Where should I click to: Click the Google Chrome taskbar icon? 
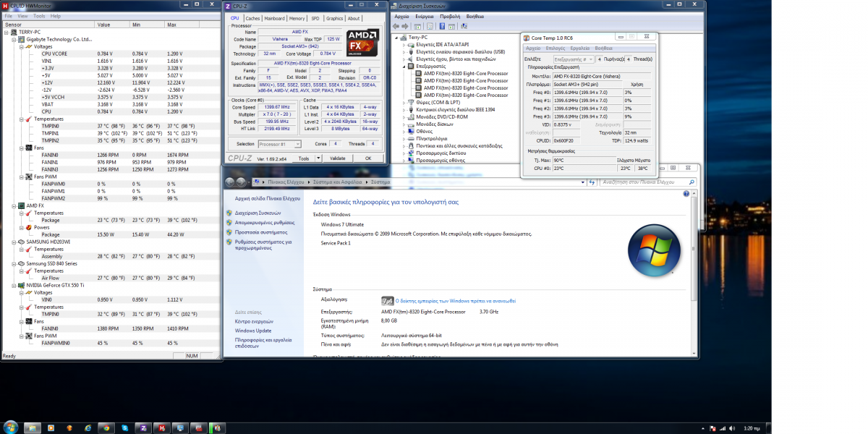(x=106, y=427)
